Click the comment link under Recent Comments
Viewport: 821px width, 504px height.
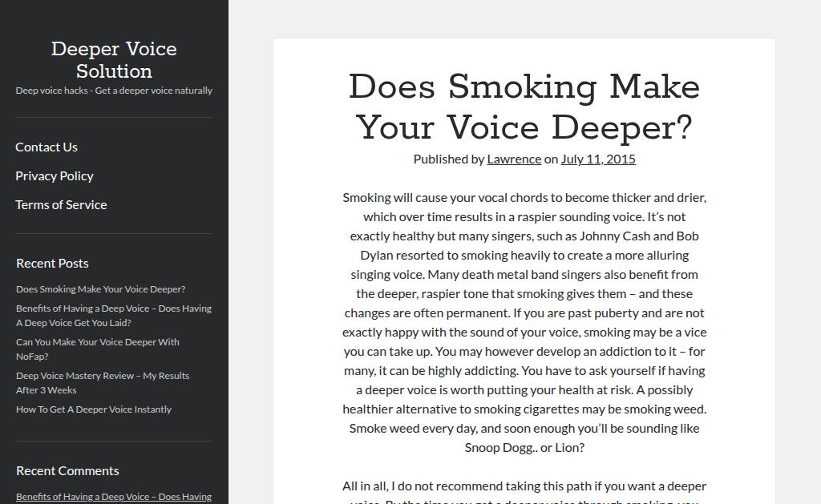(114, 497)
